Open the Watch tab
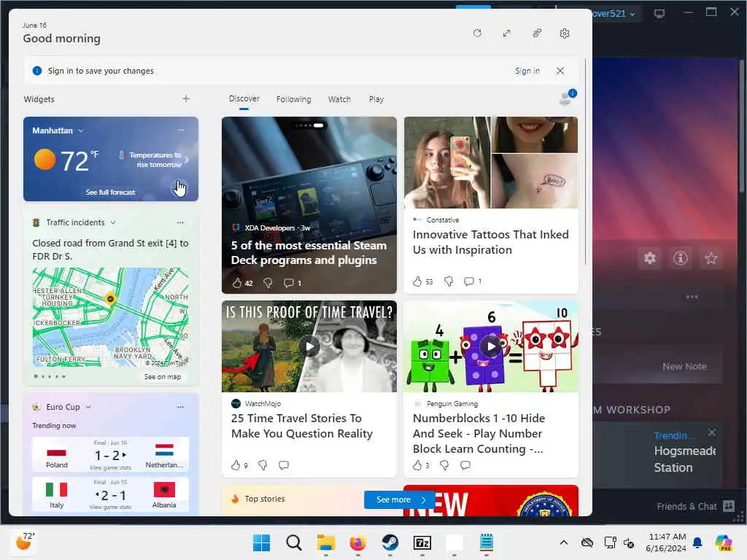 [339, 99]
